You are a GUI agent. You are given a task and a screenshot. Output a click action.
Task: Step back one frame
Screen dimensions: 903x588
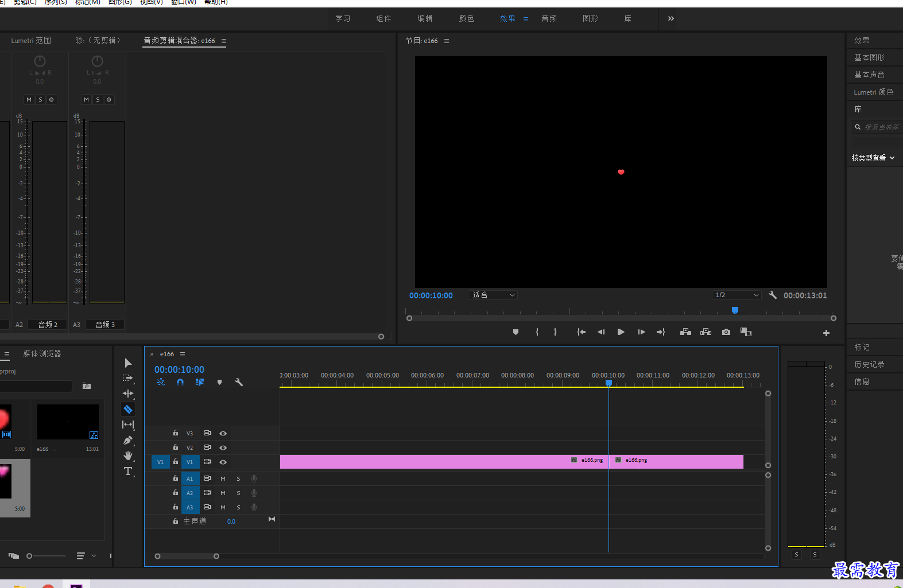point(601,332)
